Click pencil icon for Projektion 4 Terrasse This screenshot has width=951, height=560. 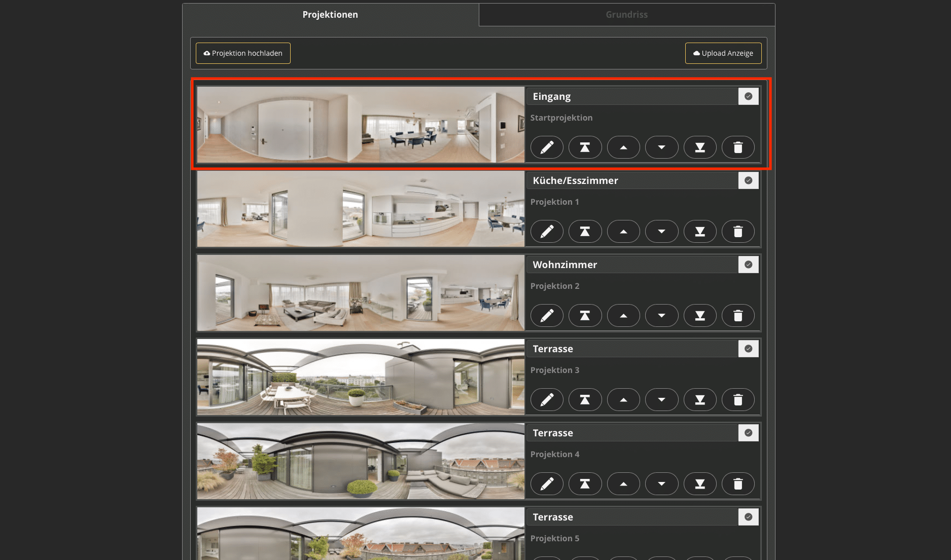tap(547, 484)
